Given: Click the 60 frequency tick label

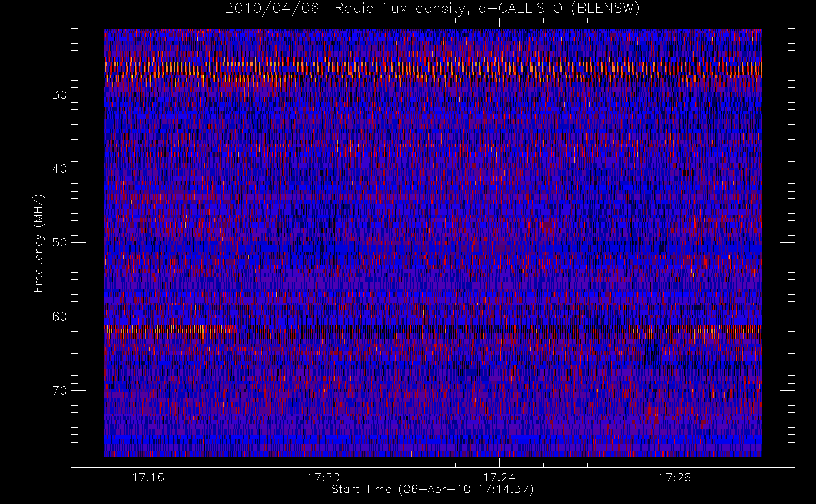Looking at the screenshot, I should 59,317.
